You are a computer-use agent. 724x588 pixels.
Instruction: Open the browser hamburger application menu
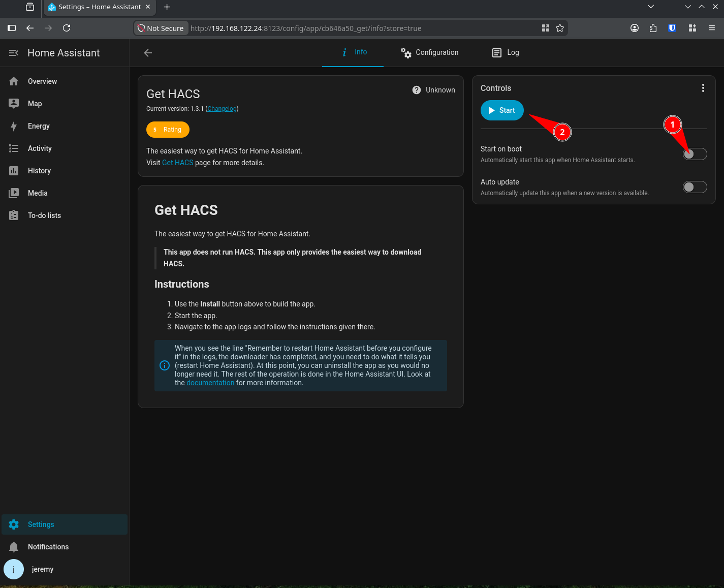click(712, 28)
